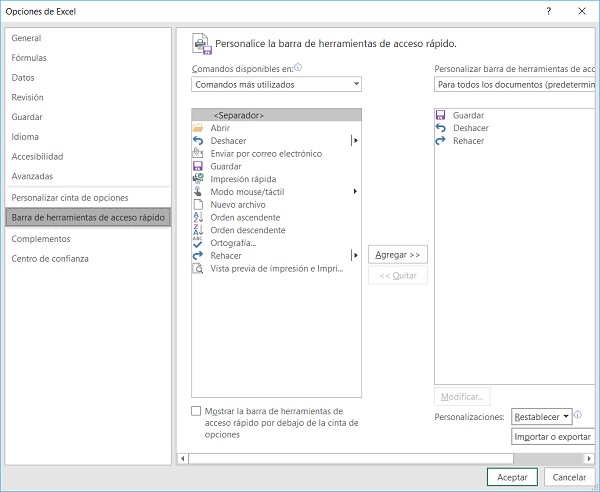Expand the Deshacer split arrow in left list
600x492 pixels.
(x=355, y=141)
